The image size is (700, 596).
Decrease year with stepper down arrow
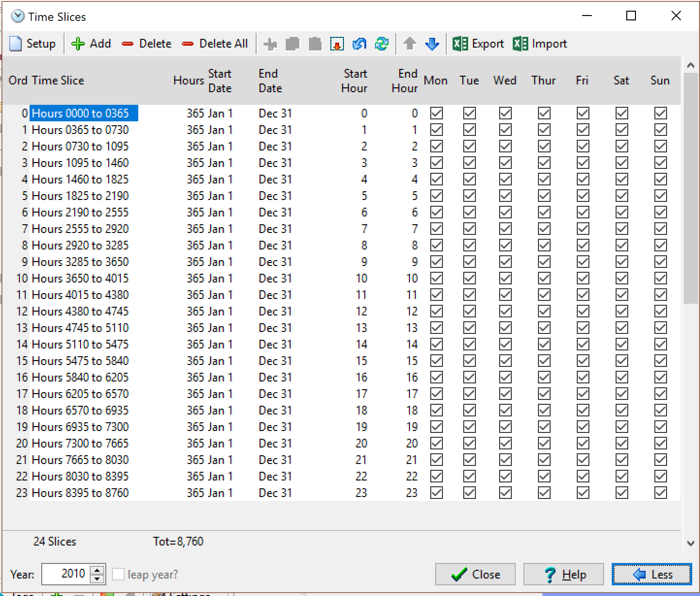[x=98, y=579]
